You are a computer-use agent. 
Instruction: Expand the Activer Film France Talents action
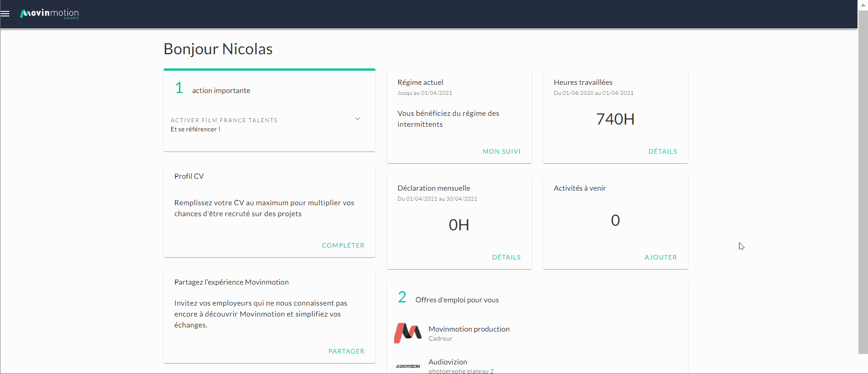[x=357, y=119]
